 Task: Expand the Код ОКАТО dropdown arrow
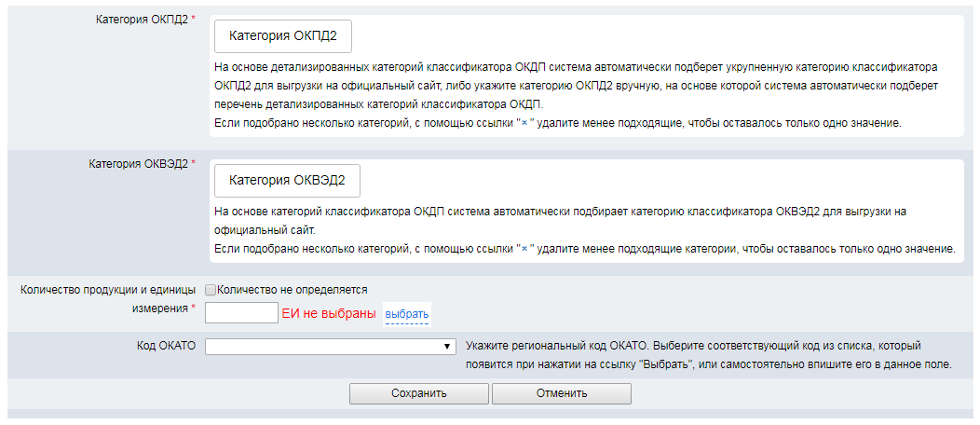pos(447,347)
